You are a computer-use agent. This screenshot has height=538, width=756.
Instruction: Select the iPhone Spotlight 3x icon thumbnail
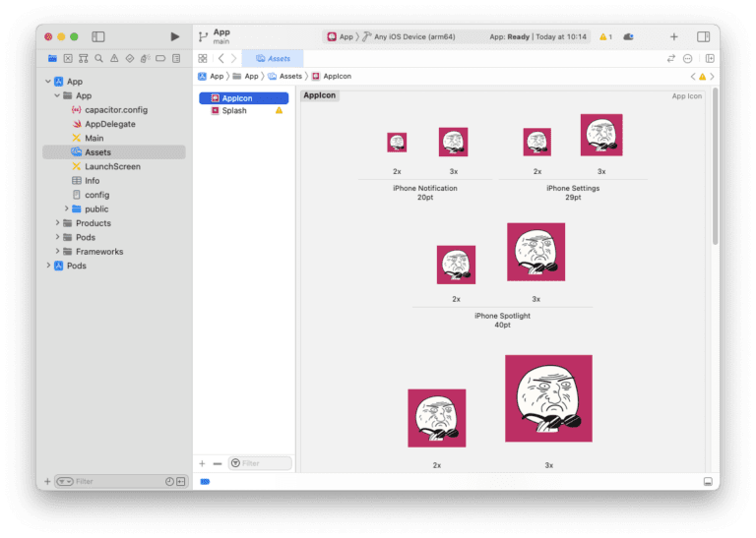click(535, 252)
